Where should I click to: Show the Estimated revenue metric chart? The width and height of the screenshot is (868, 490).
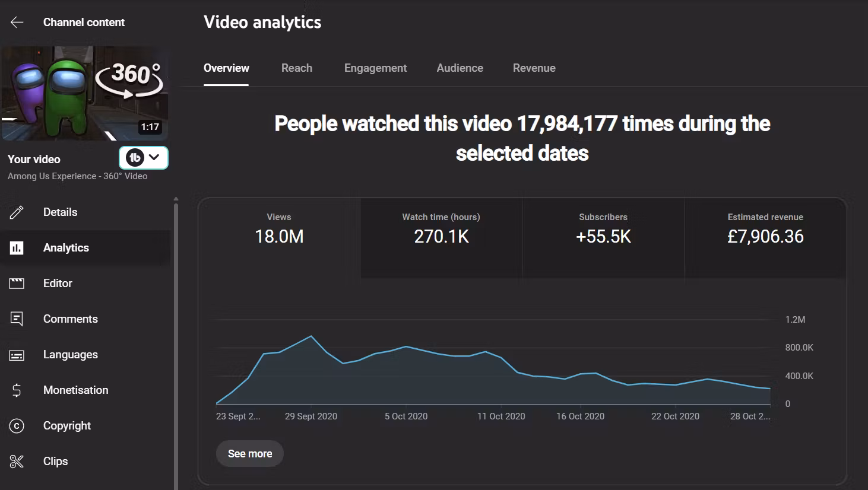(x=765, y=237)
